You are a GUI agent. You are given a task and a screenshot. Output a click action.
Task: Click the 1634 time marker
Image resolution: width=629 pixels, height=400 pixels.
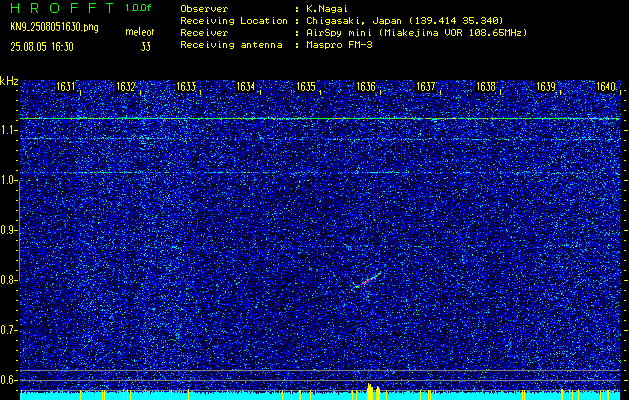coord(246,87)
